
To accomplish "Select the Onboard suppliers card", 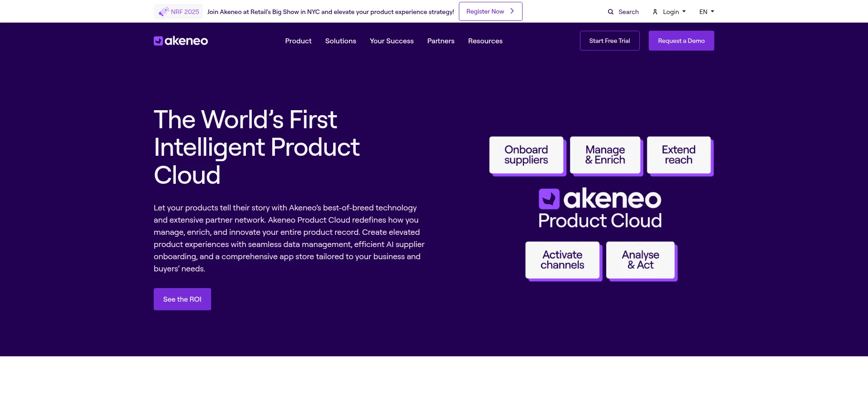I will click(527, 155).
